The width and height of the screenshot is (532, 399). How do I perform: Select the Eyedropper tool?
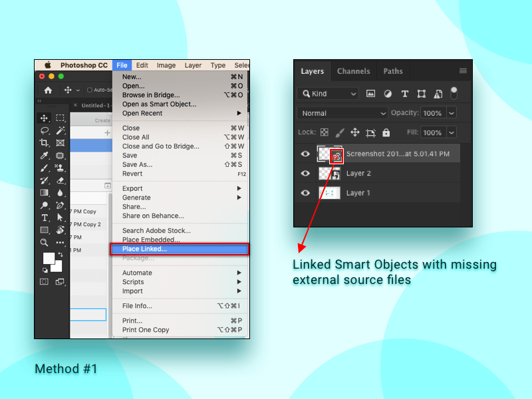pyautogui.click(x=45, y=156)
